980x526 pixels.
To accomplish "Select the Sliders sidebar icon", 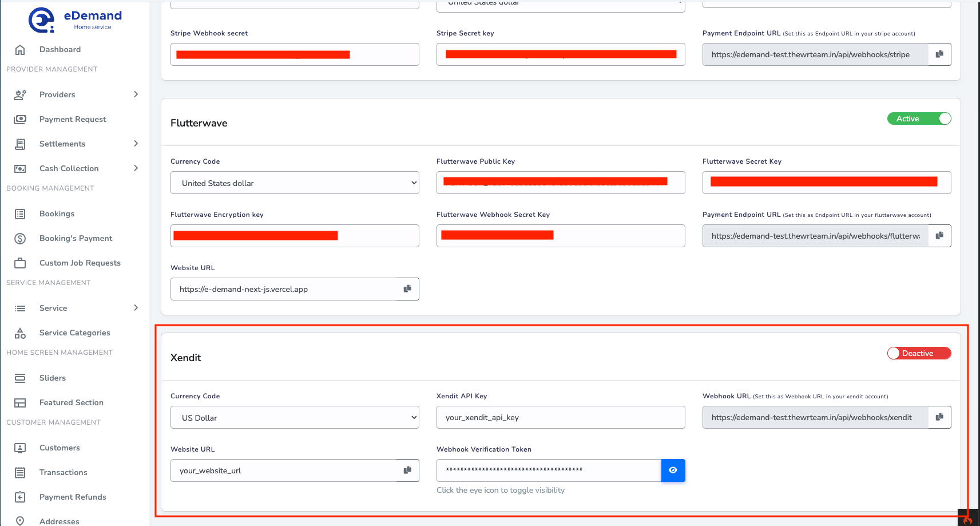I will (x=19, y=378).
